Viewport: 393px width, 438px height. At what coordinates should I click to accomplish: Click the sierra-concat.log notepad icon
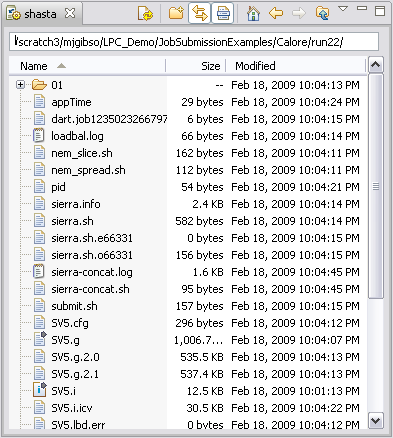[39, 272]
